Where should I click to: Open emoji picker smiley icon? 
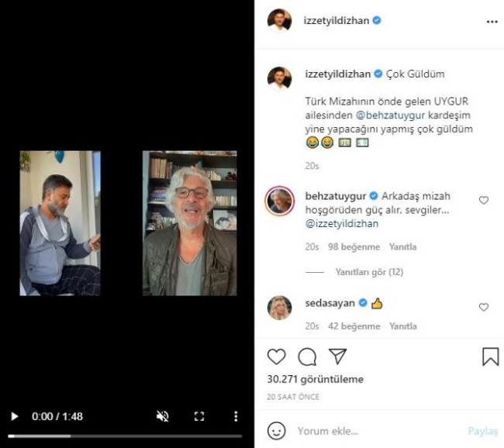[x=276, y=430]
